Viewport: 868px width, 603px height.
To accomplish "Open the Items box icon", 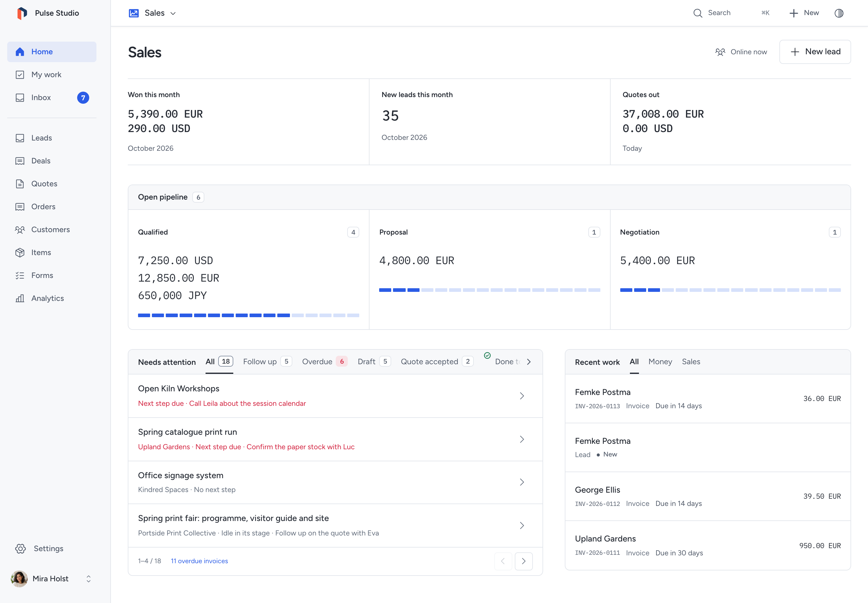I will coord(20,253).
